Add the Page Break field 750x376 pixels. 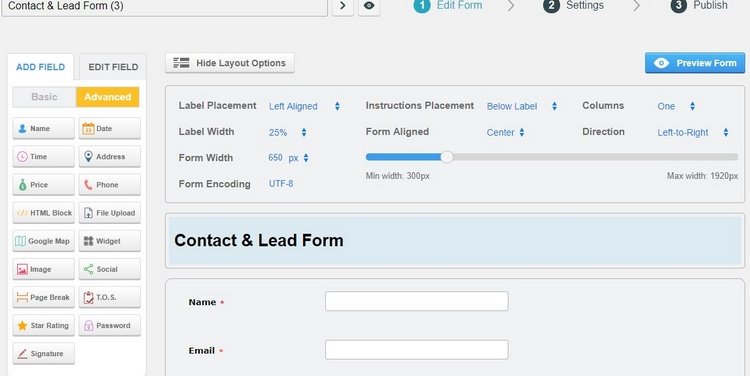[44, 297]
